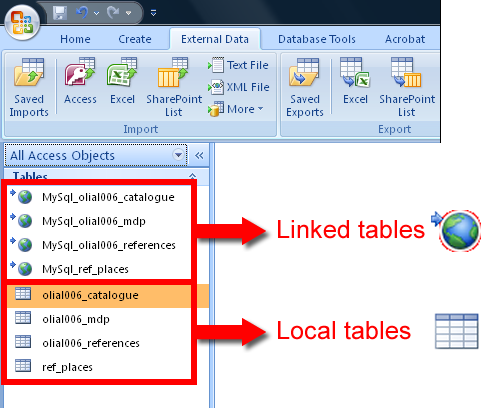
Task: Collapse the Tables group
Action: [x=192, y=176]
